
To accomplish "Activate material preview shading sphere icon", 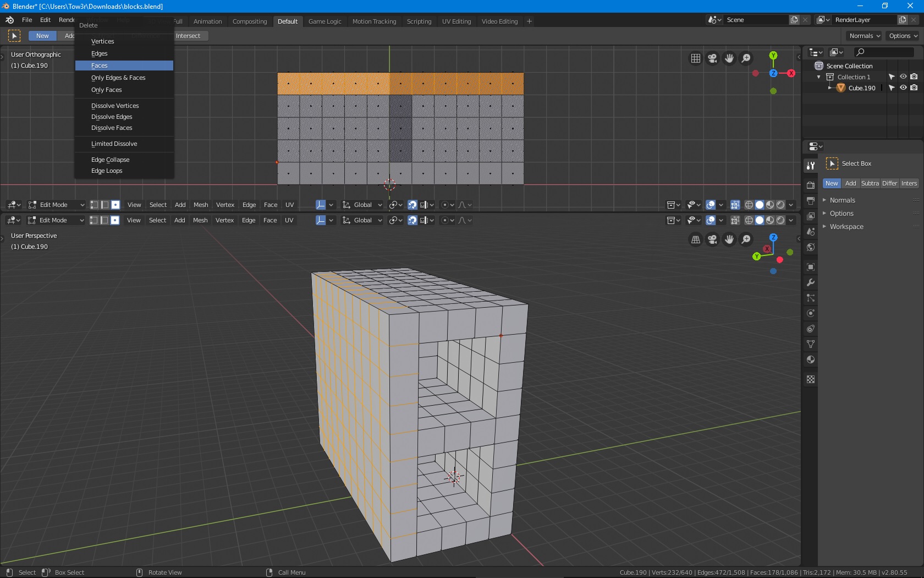I will point(769,205).
